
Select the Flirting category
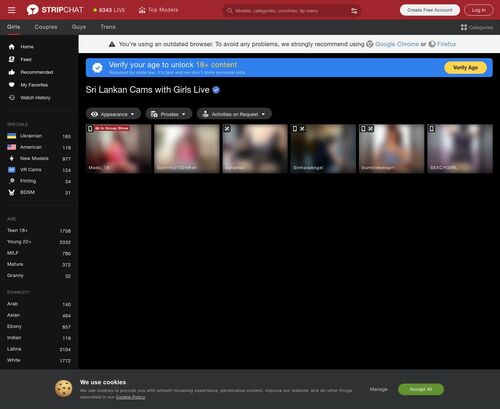coord(39,181)
